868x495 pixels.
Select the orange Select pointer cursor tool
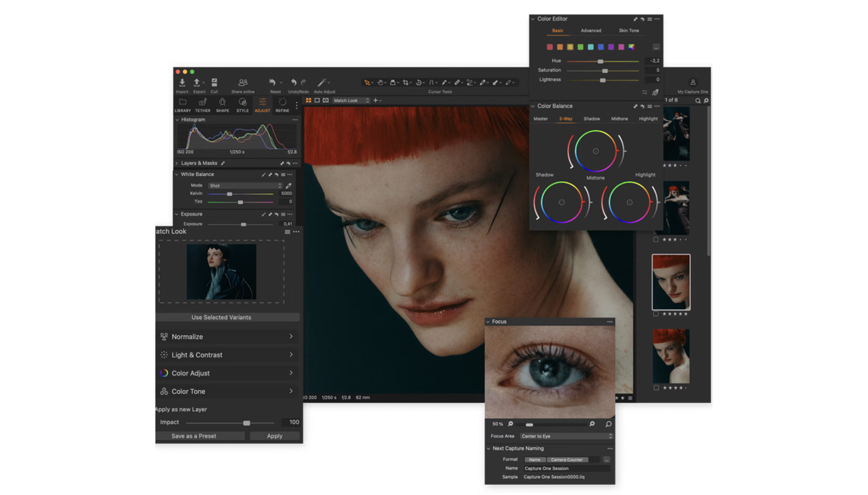[367, 83]
